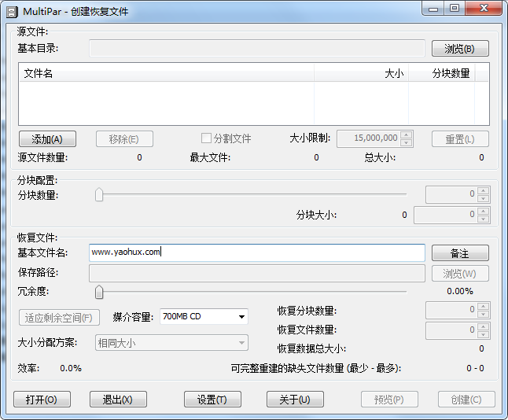
Task: Close the MultiPar window
Action: [482, 9]
